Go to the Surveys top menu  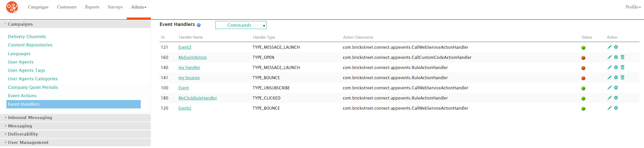[115, 7]
